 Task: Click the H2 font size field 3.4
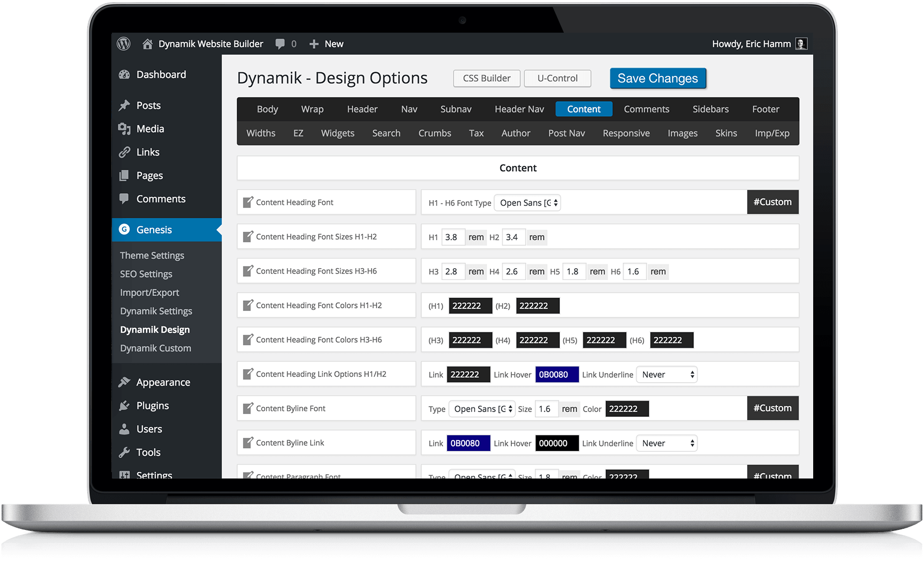[513, 237]
